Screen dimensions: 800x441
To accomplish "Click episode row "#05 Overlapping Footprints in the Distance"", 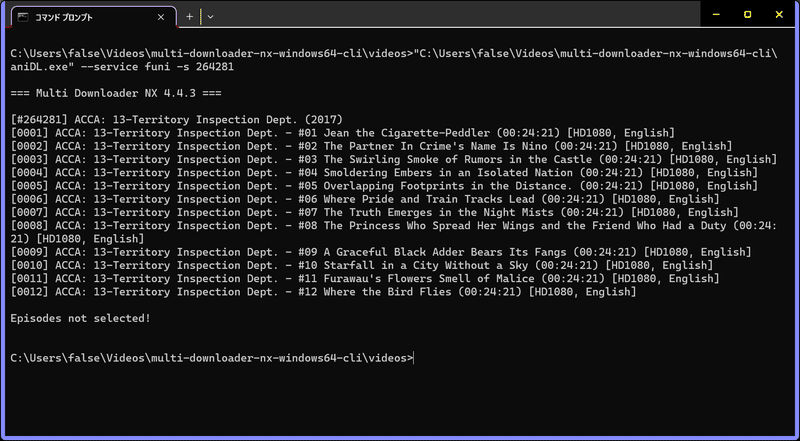I will click(x=384, y=186).
